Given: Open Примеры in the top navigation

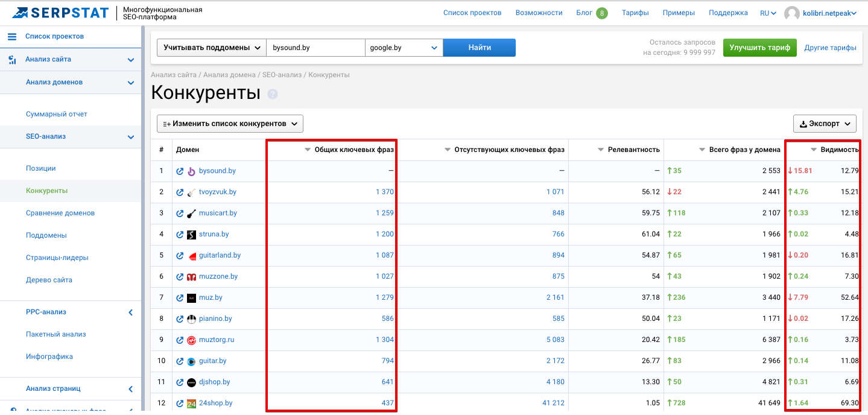Looking at the screenshot, I should [x=679, y=13].
